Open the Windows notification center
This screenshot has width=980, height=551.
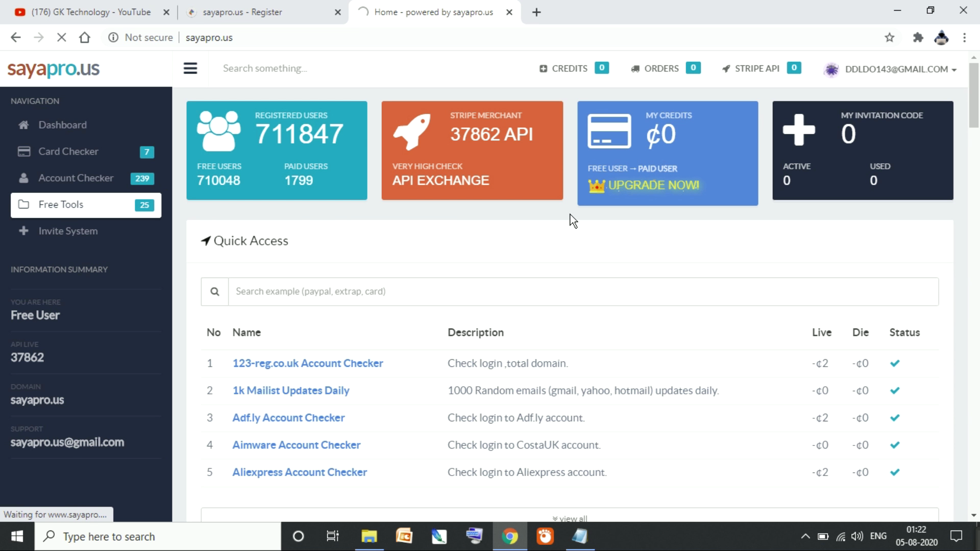(956, 536)
